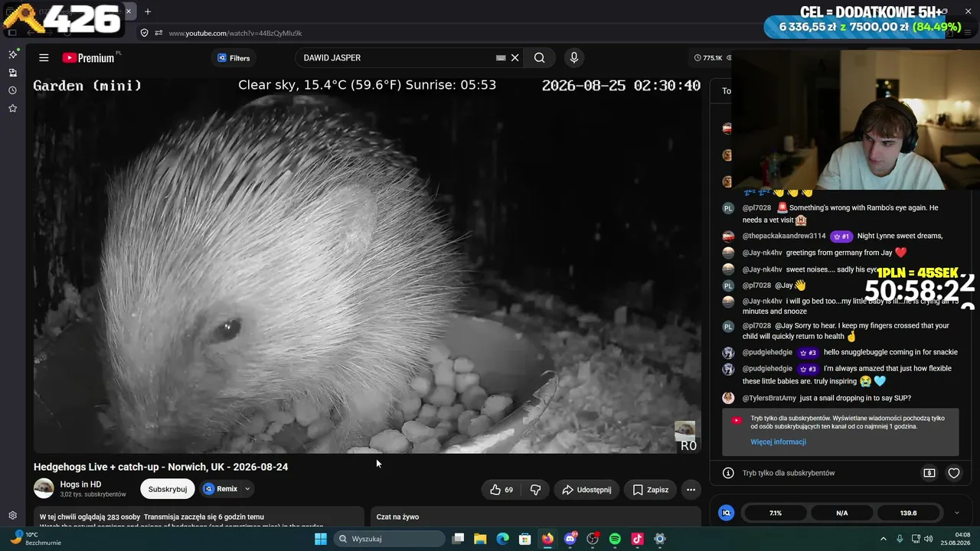Open a new browser tab
The image size is (980, 551).
(148, 11)
